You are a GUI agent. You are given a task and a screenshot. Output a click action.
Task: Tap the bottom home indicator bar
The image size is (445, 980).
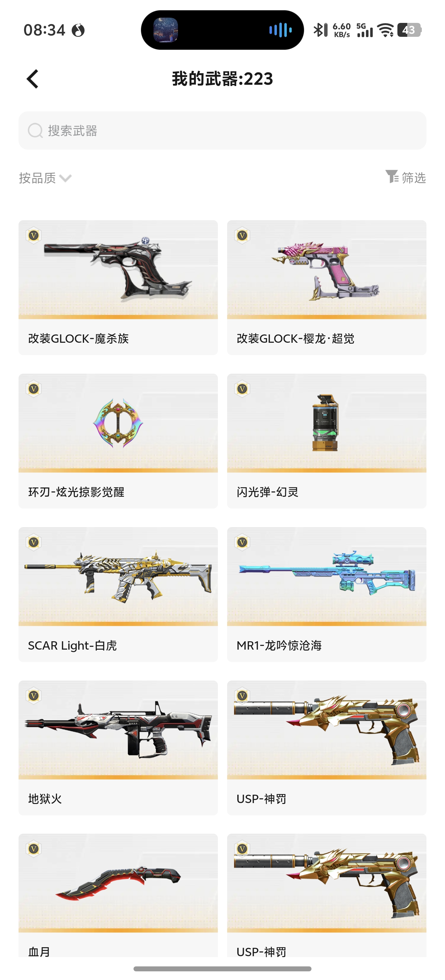222,968
